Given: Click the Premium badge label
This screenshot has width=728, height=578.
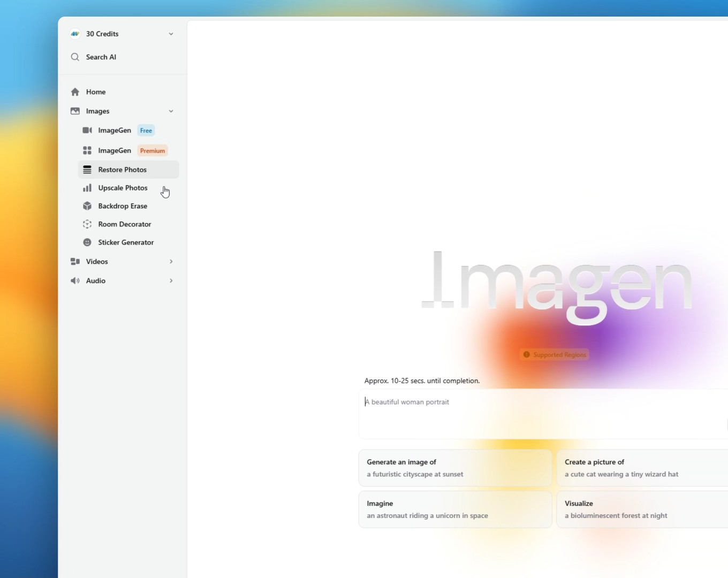Looking at the screenshot, I should 153,151.
